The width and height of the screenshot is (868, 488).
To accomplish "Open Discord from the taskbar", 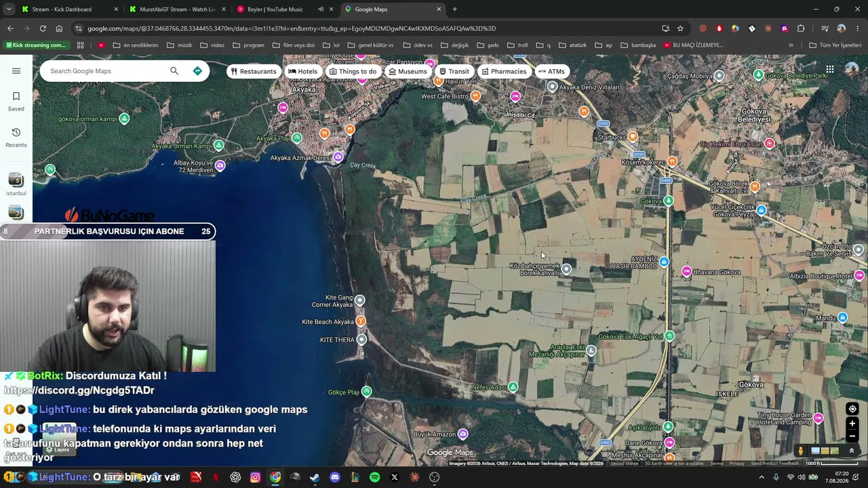I will click(x=335, y=477).
